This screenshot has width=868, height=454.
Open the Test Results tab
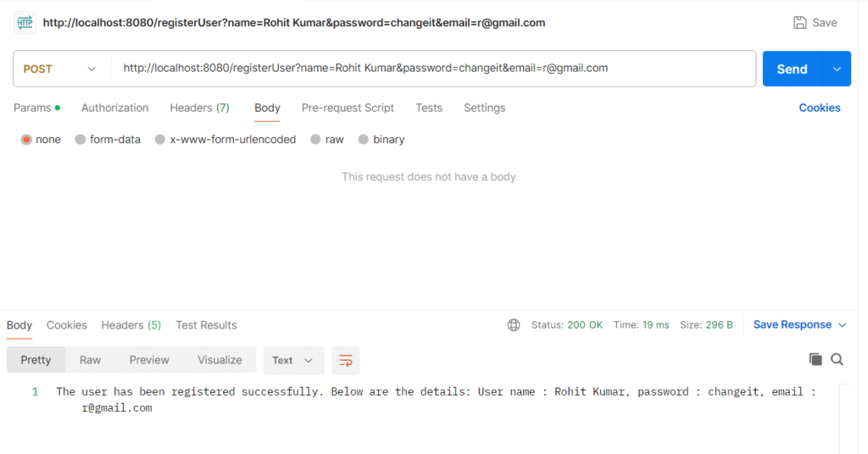pyautogui.click(x=206, y=325)
